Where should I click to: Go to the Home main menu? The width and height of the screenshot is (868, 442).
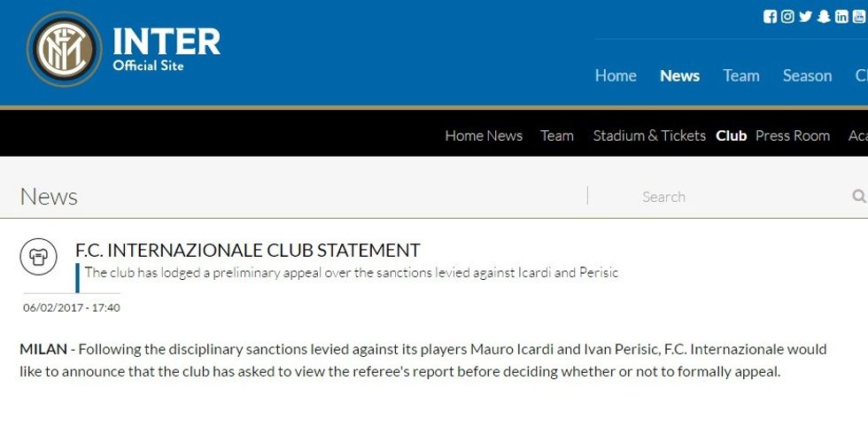(616, 76)
